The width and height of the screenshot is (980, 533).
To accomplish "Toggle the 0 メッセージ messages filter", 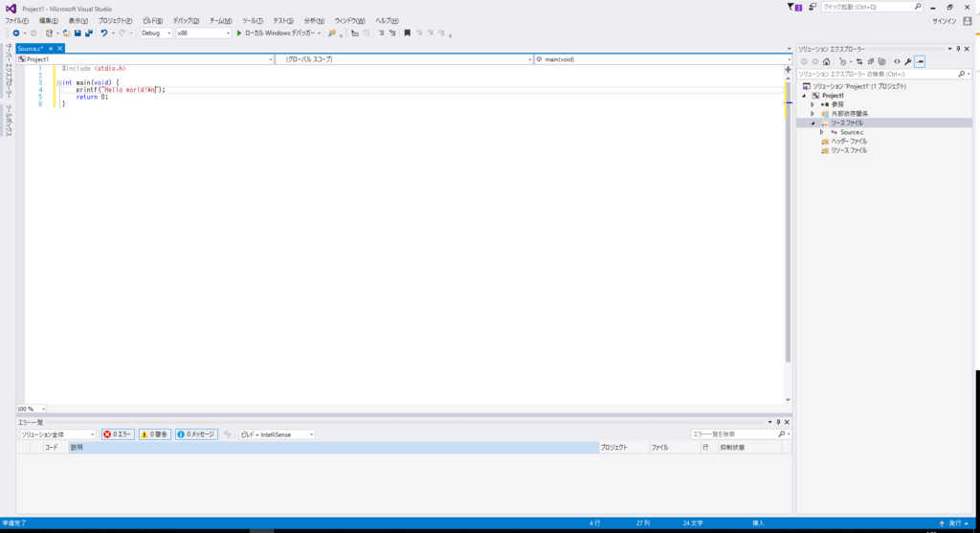I will [196, 434].
